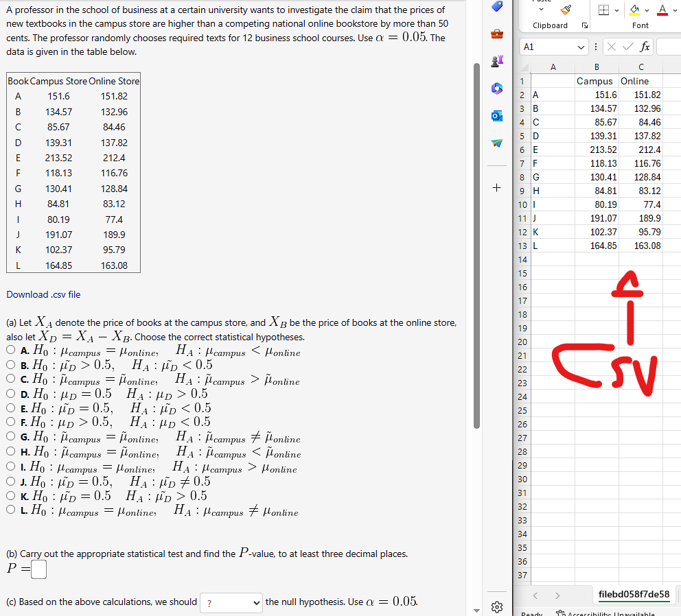
Task: Click the Borders formatting icon
Action: coord(603,10)
